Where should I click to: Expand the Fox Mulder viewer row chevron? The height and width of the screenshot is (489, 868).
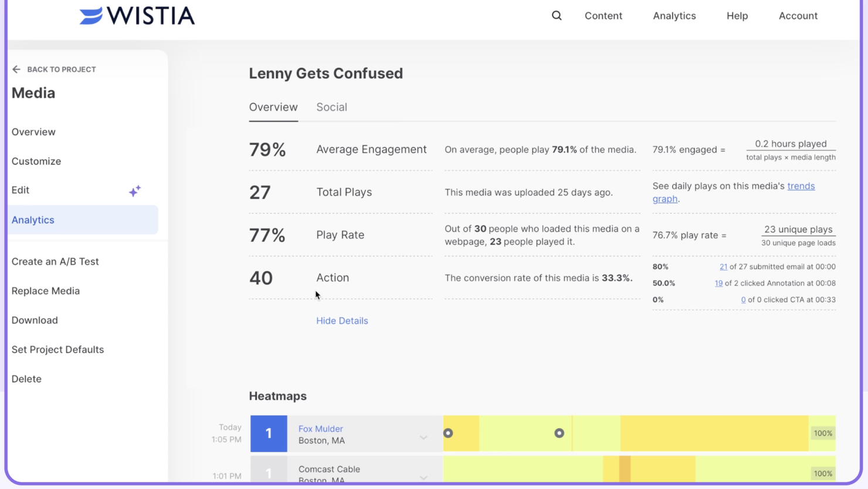[423, 437]
